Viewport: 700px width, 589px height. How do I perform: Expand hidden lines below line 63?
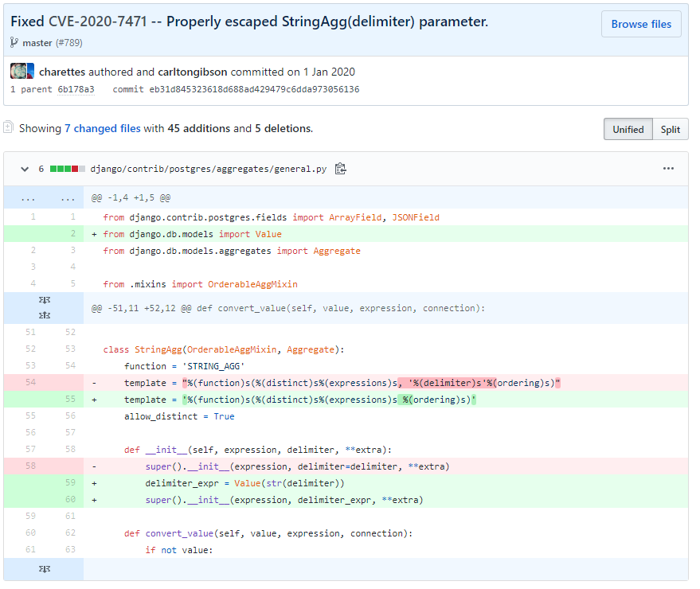44,568
